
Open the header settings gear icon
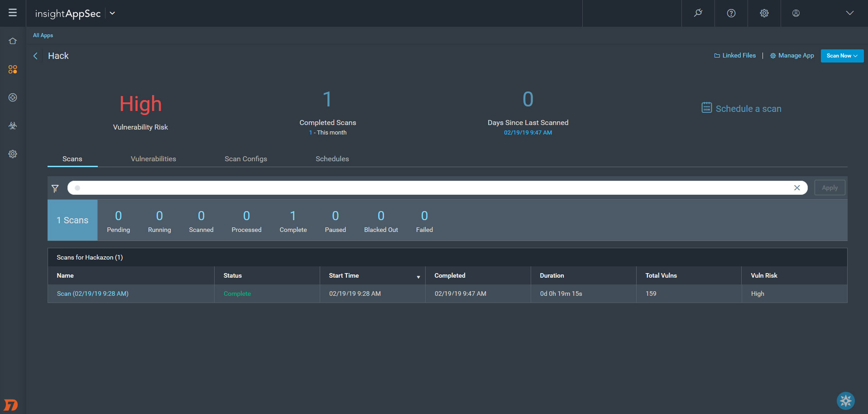point(764,13)
